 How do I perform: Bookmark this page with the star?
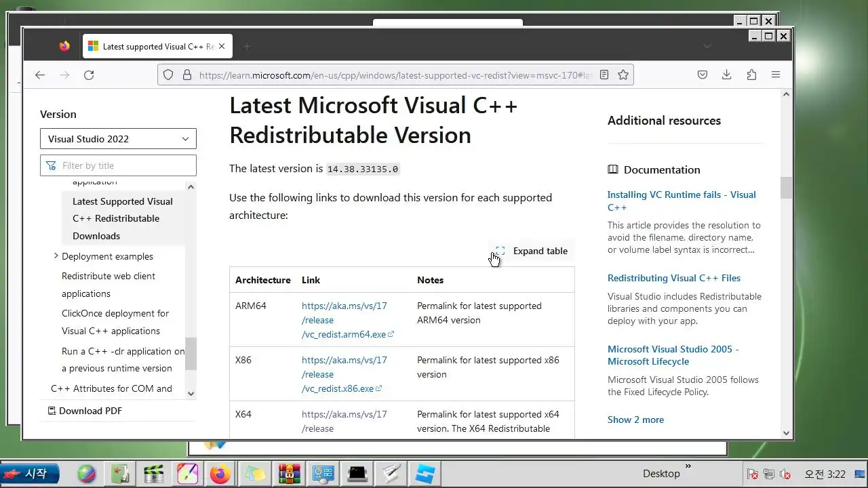click(623, 75)
